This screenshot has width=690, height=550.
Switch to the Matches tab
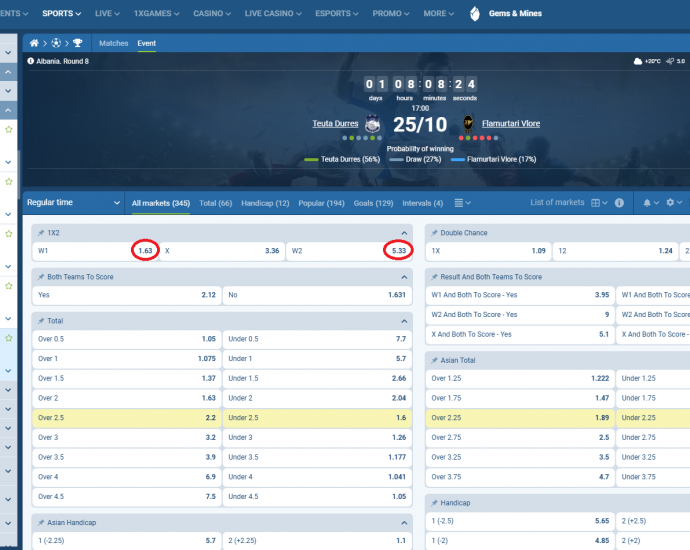[114, 43]
